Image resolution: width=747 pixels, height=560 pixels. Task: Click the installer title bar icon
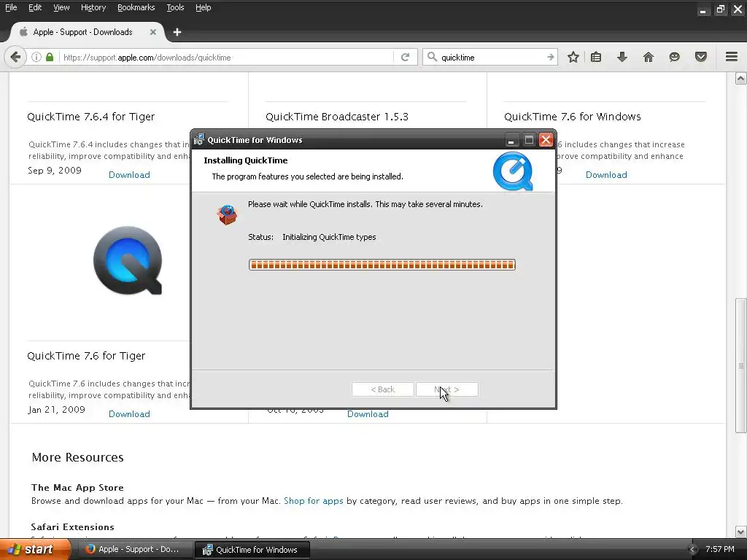(x=199, y=139)
